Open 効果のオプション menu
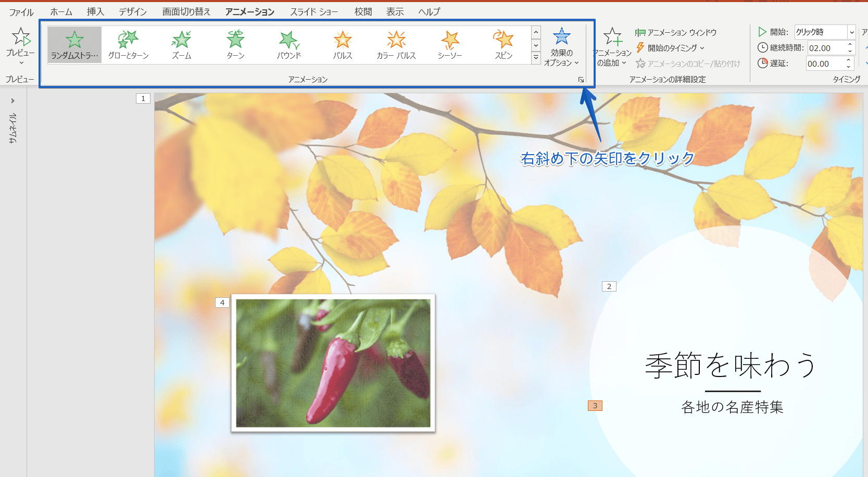 pos(561,47)
